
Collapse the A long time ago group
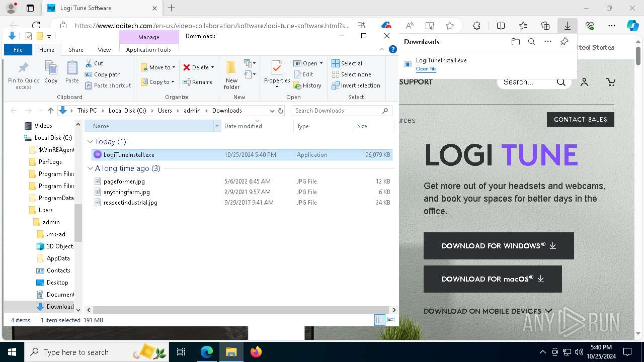coord(90,168)
